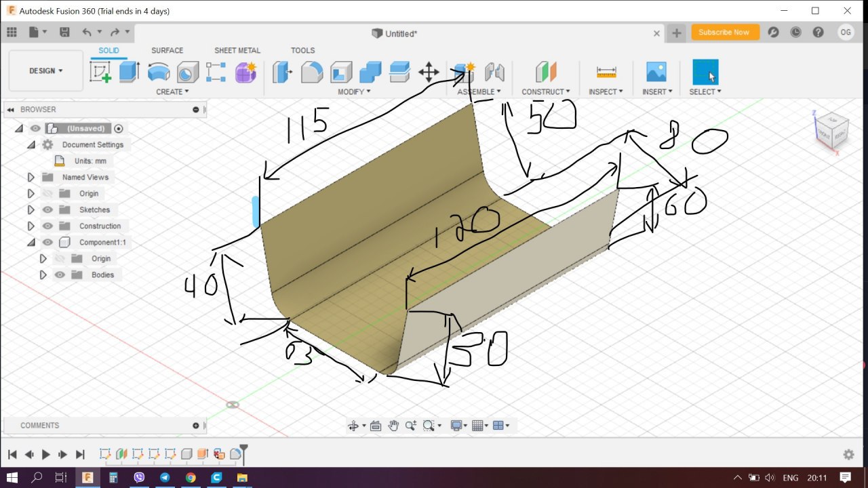Open the INSPECT dropdown menu
This screenshot has height=488, width=868.
pos(606,91)
